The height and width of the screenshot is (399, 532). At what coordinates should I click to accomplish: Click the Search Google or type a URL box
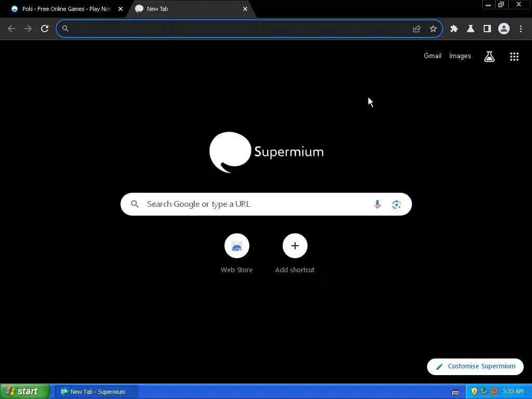pyautogui.click(x=266, y=204)
